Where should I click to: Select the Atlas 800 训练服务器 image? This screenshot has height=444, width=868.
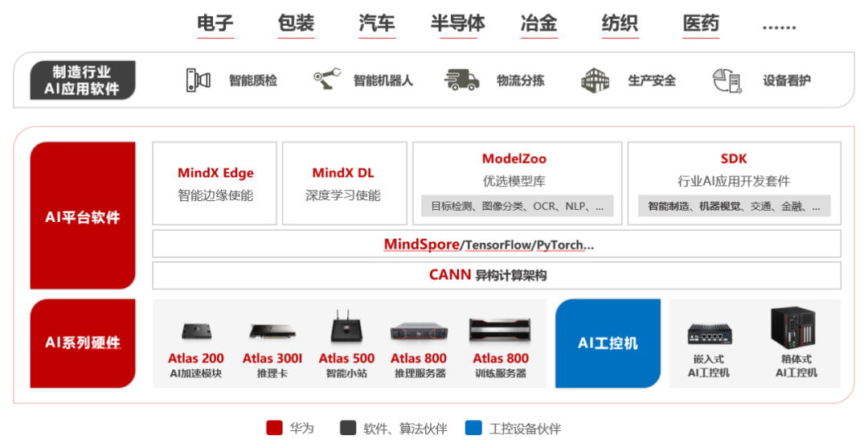500,330
